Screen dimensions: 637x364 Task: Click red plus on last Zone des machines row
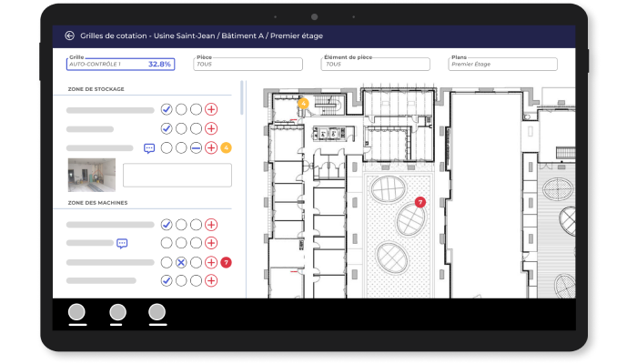coord(211,280)
